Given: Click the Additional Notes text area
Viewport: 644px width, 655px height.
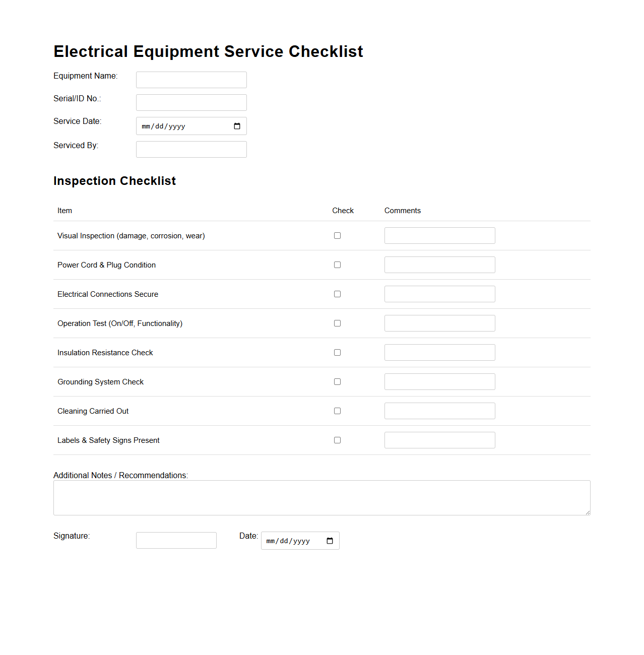Looking at the screenshot, I should click(x=321, y=497).
